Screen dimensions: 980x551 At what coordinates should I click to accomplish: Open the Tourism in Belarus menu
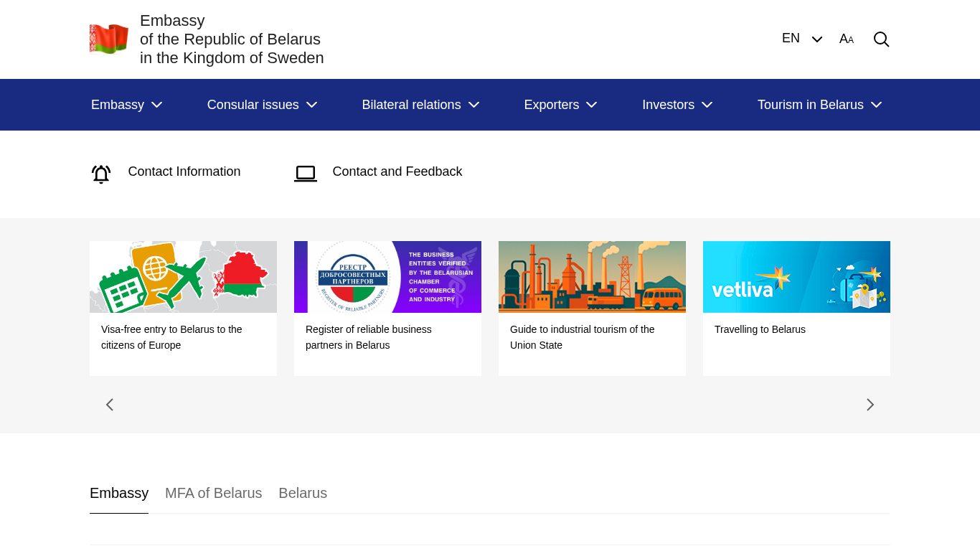(x=819, y=105)
